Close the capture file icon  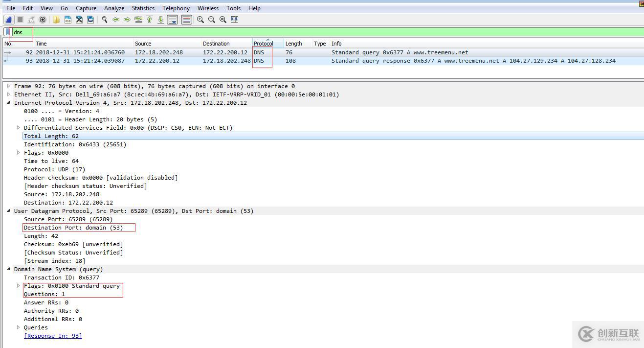click(x=79, y=20)
